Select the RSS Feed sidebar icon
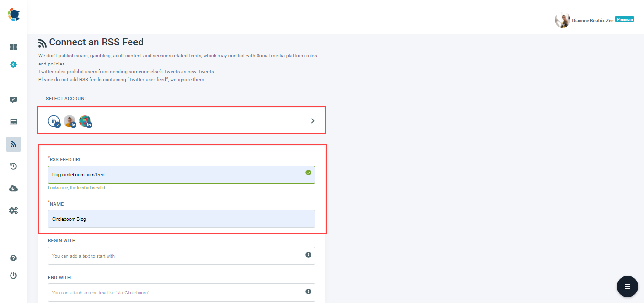 (13, 144)
